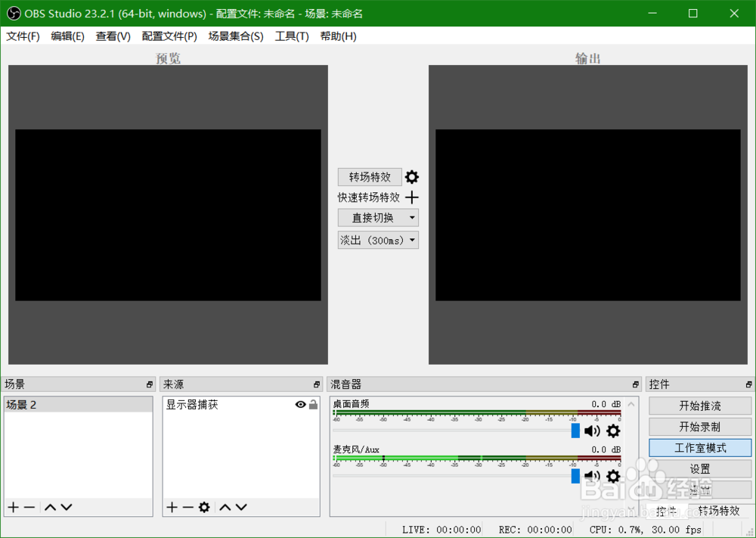Minimize the OBS Studio window

point(652,14)
